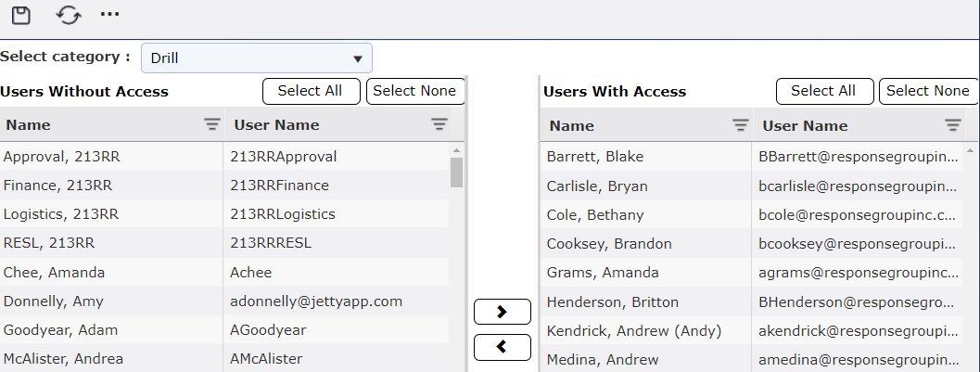Click left arrow to remove access
This screenshot has width=980, height=372.
pyautogui.click(x=502, y=347)
